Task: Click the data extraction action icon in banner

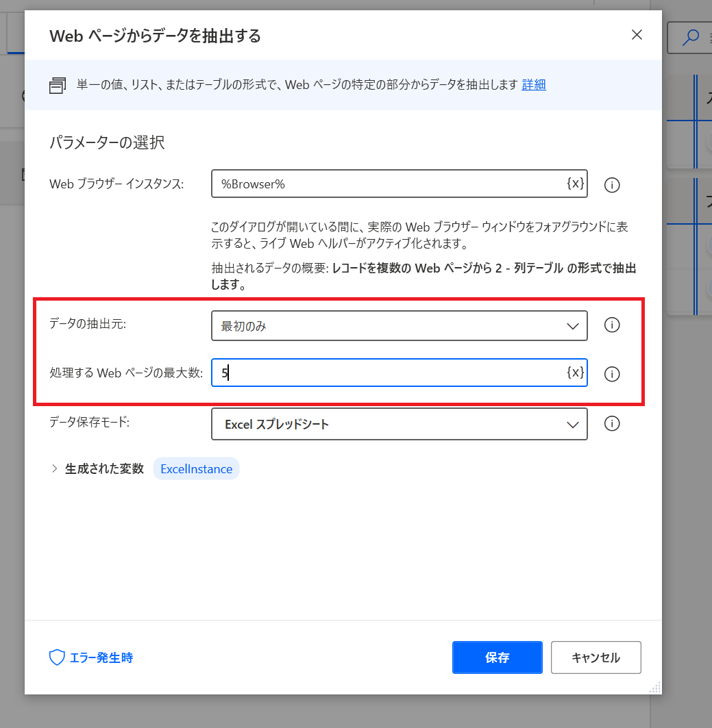Action: click(58, 86)
